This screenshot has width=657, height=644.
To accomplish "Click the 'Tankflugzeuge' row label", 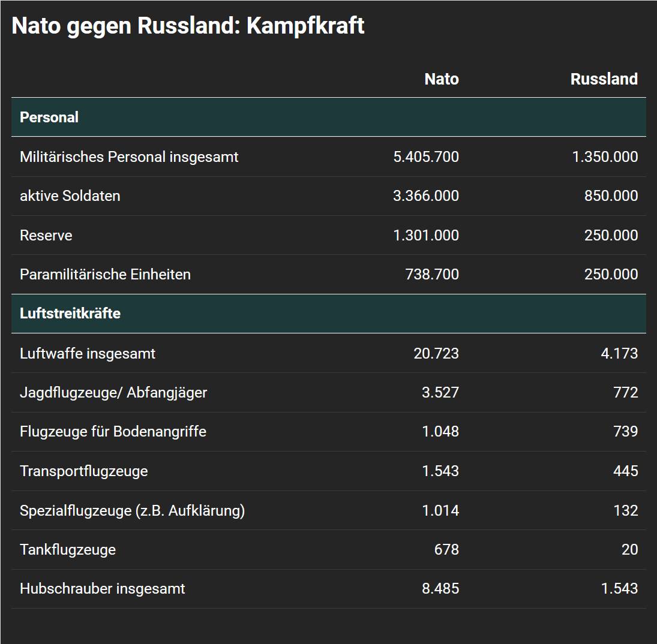I will [x=68, y=550].
